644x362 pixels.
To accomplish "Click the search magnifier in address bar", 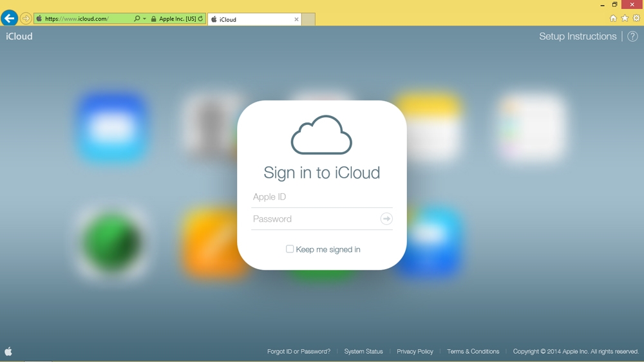I will [x=137, y=19].
